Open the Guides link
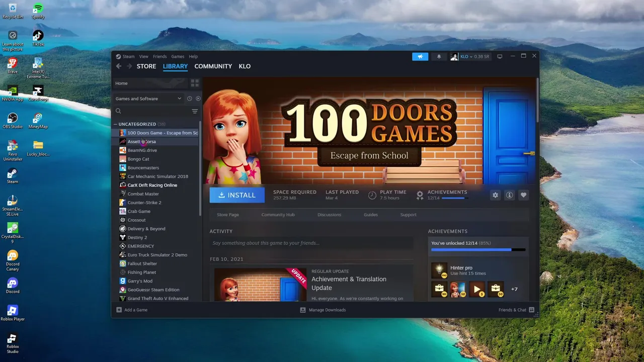Viewport: 644px width, 362px height. tap(371, 215)
